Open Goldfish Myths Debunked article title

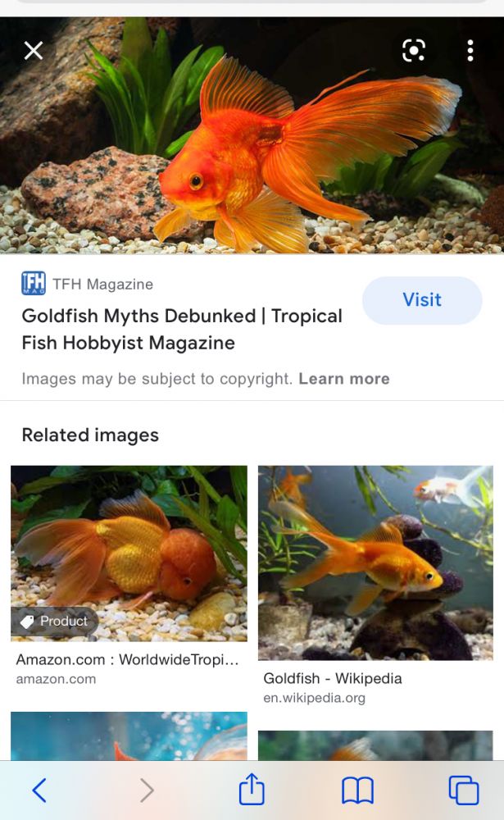182,330
